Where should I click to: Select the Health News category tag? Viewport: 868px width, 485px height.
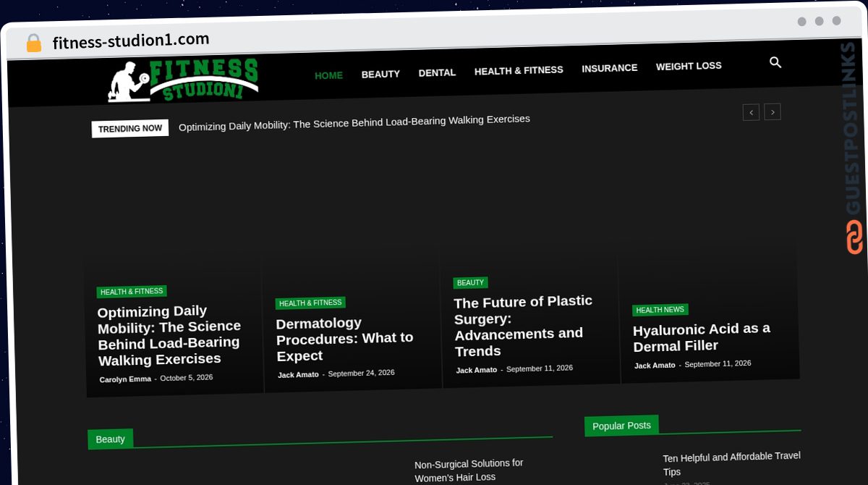pyautogui.click(x=660, y=310)
